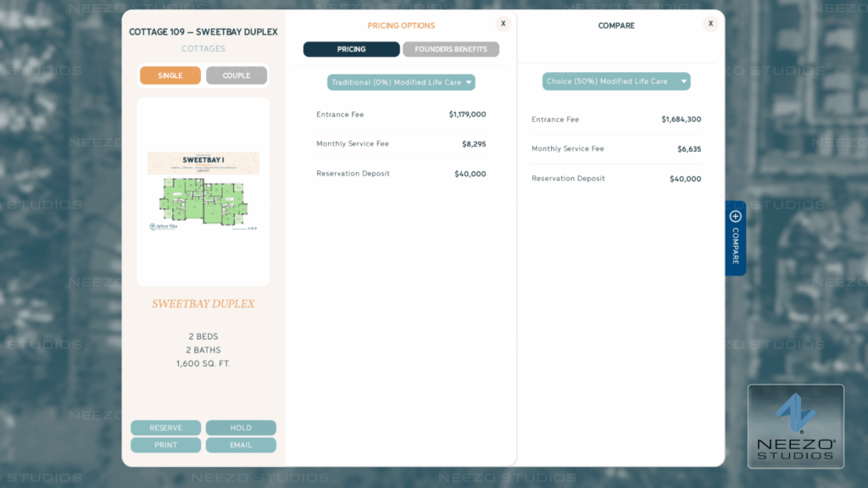Click the plus icon on Compare side tab
Image resolution: width=868 pixels, height=488 pixels.
tap(735, 216)
